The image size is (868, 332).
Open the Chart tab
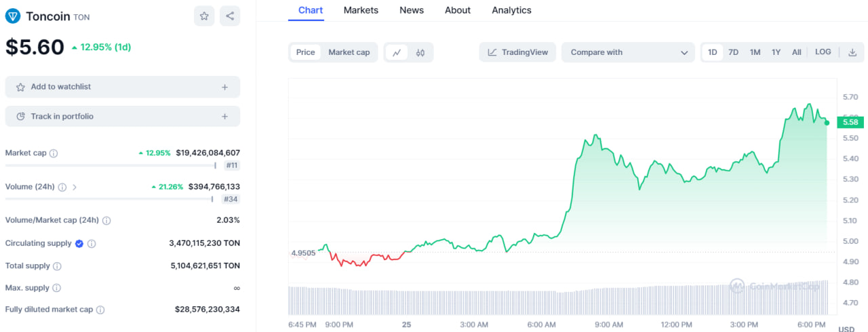[x=311, y=10]
